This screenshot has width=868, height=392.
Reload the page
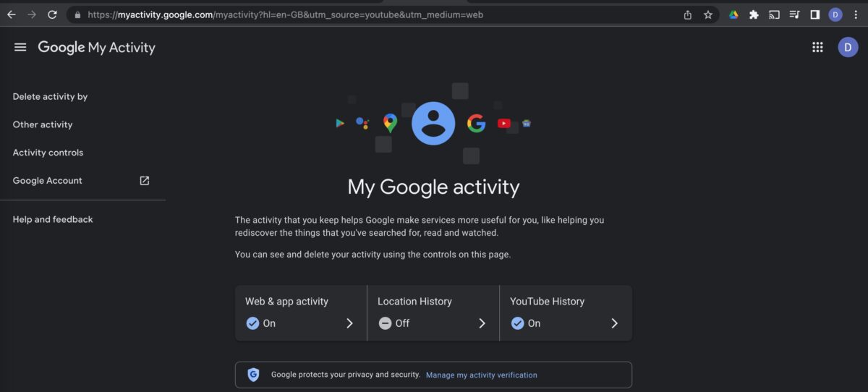click(x=52, y=14)
